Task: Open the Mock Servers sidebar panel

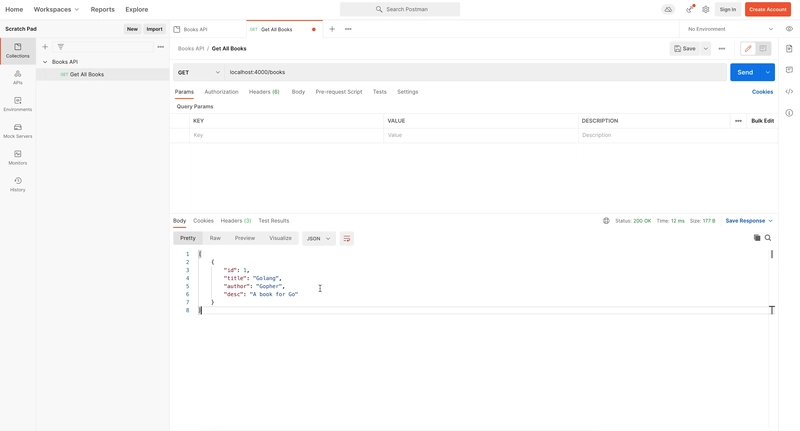Action: (x=18, y=131)
